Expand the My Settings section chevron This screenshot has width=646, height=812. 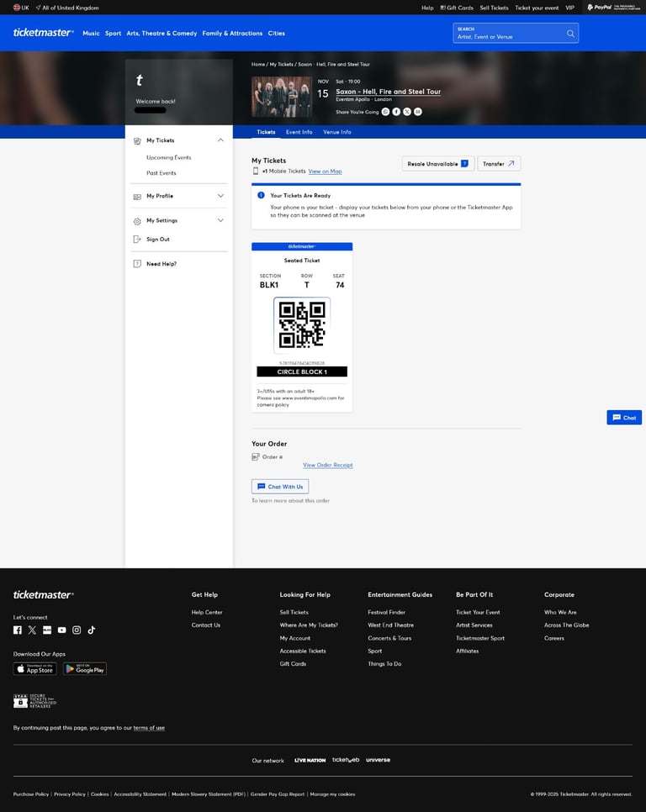(x=220, y=220)
